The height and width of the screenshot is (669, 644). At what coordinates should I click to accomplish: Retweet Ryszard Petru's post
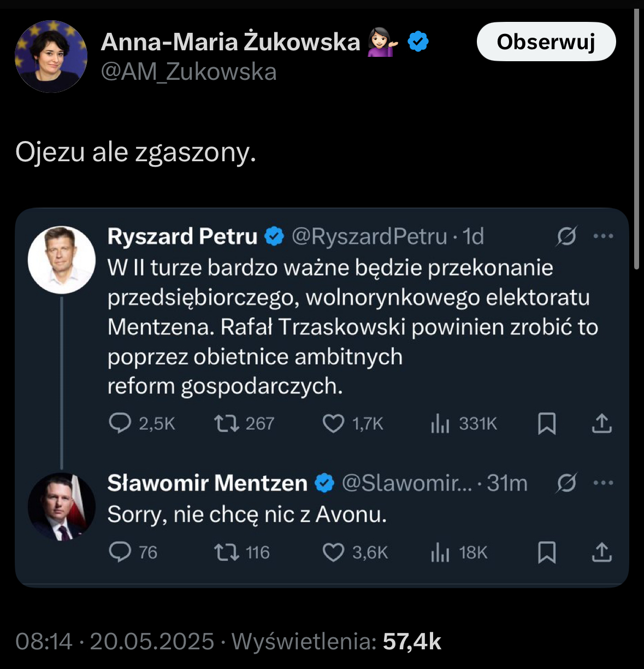pos(226,424)
